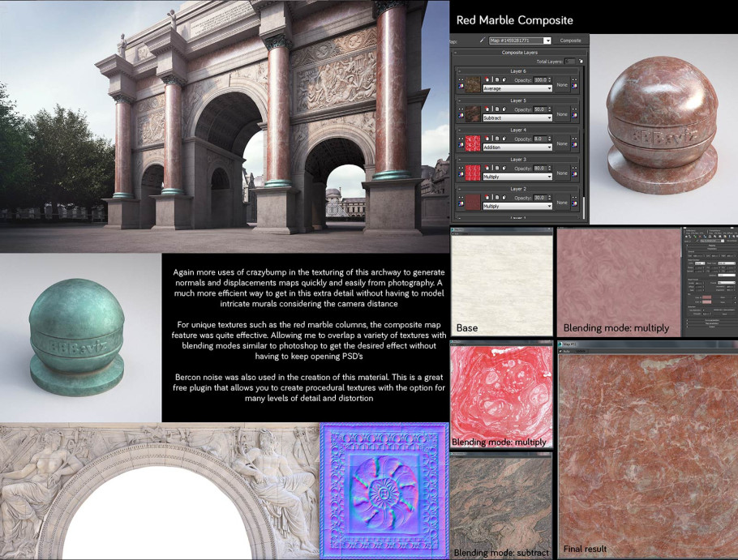Click the purple normal map image
738x560 pixels.
pos(384,490)
